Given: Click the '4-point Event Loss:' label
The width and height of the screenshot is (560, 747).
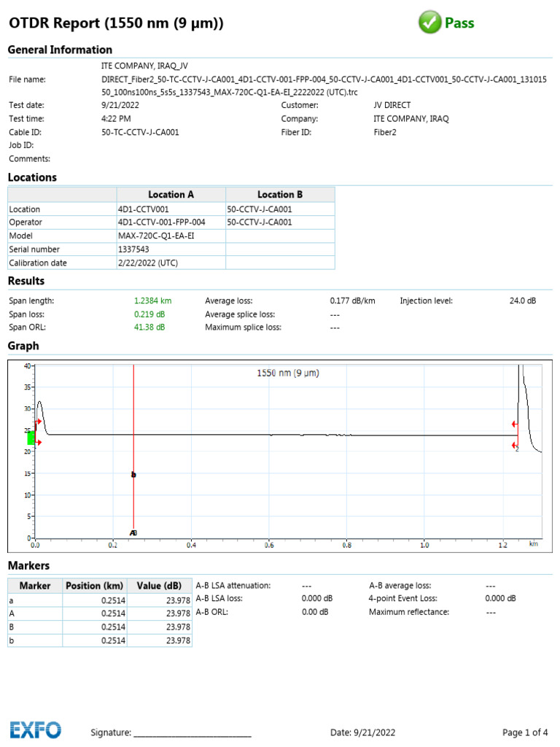Looking at the screenshot, I should pyautogui.click(x=402, y=598).
